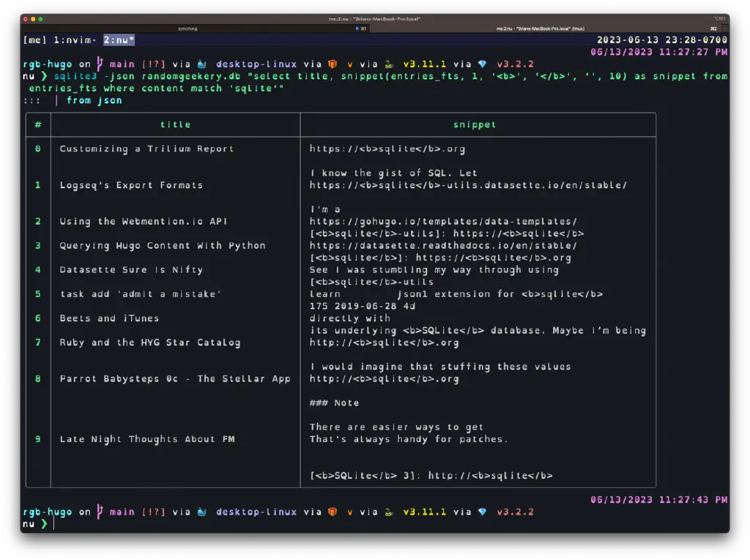
Task: Click the 'json1 extension for <b>sqlite</b>' snippet
Action: tap(500, 294)
